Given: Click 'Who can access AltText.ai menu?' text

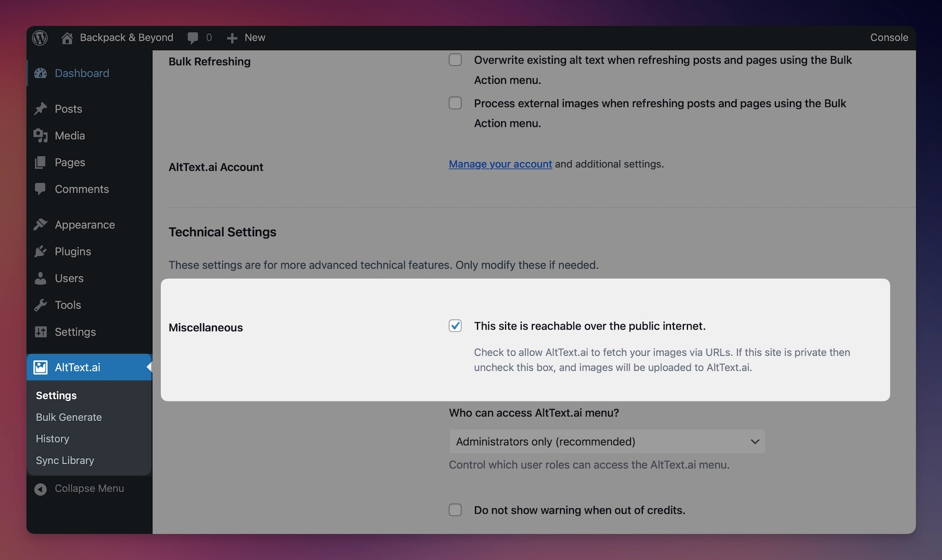Looking at the screenshot, I should tap(534, 413).
